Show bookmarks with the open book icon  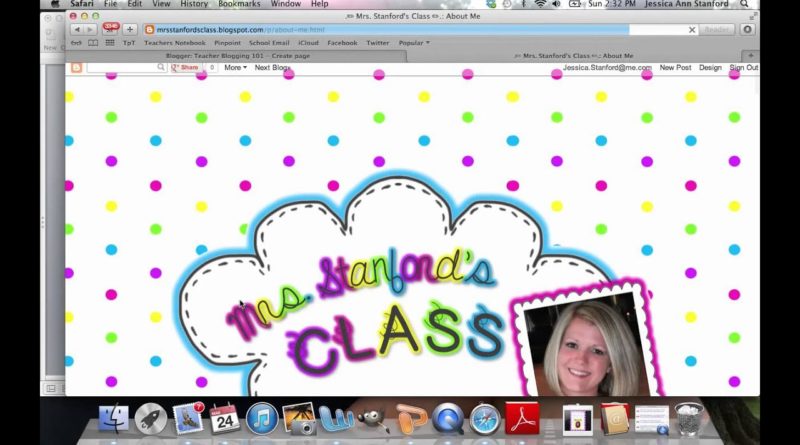(93, 43)
